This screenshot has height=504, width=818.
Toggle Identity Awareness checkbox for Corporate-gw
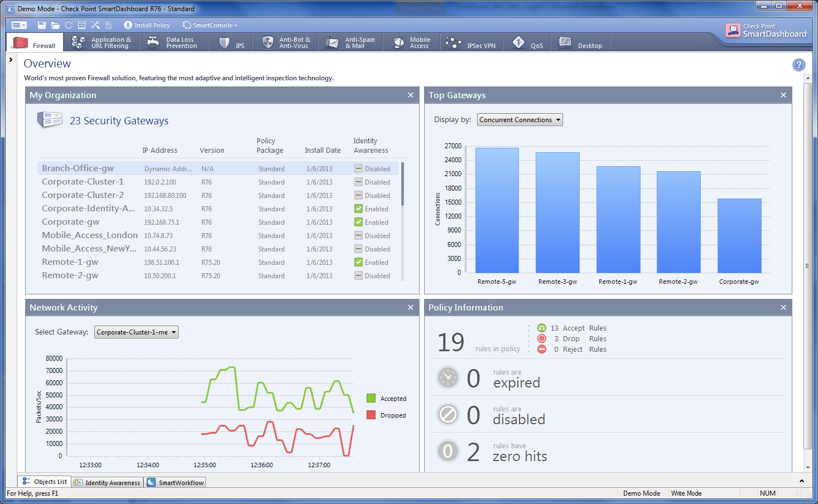[359, 222]
